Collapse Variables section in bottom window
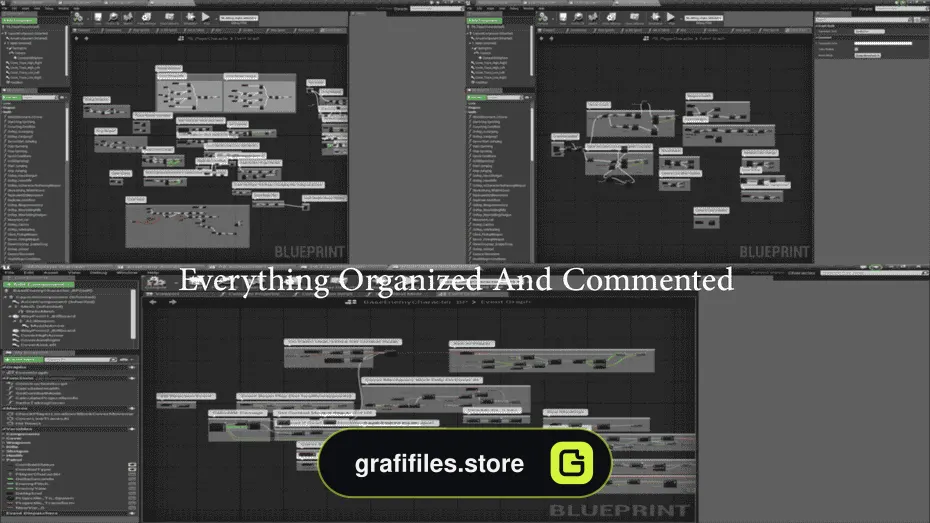 5,429
